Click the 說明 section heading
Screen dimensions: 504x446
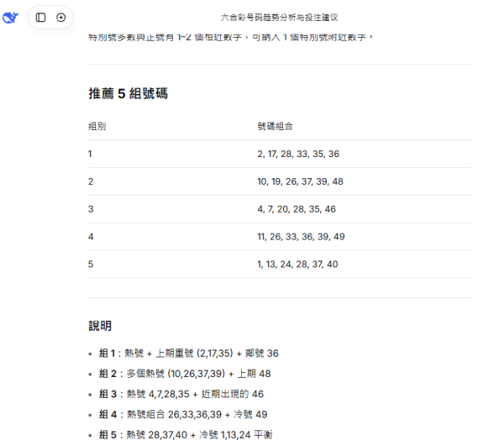[100, 326]
